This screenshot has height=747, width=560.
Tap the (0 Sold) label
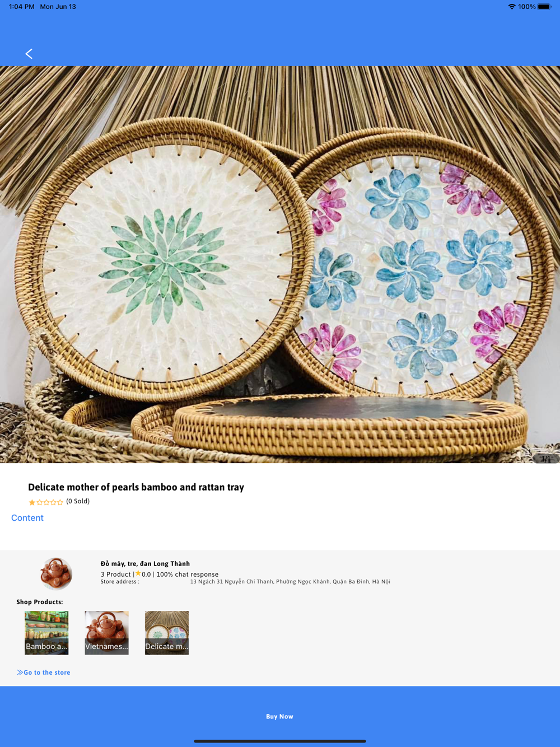78,501
